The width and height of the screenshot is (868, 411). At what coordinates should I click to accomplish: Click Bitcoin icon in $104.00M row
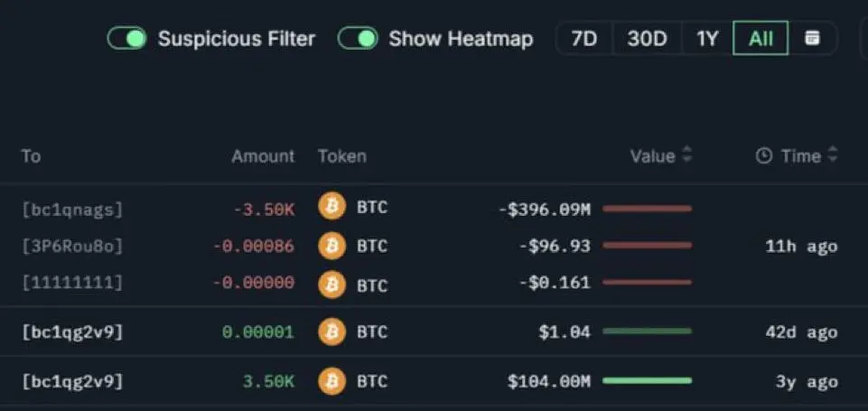pyautogui.click(x=331, y=381)
